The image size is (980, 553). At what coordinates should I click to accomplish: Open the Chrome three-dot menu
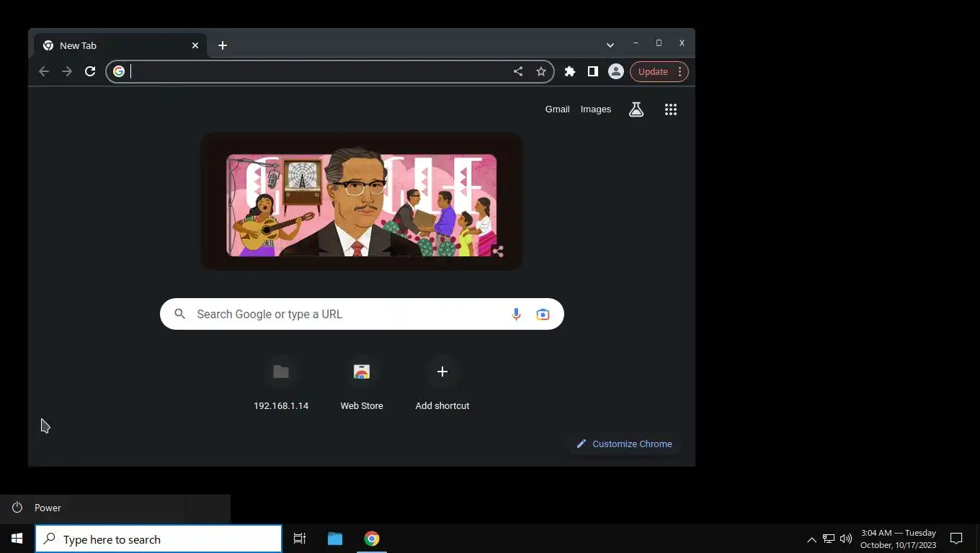[680, 71]
